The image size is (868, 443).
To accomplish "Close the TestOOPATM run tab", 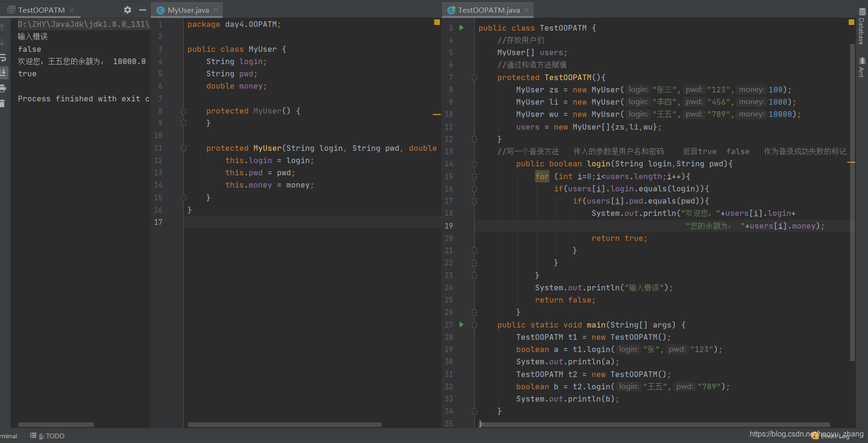I will coord(72,10).
